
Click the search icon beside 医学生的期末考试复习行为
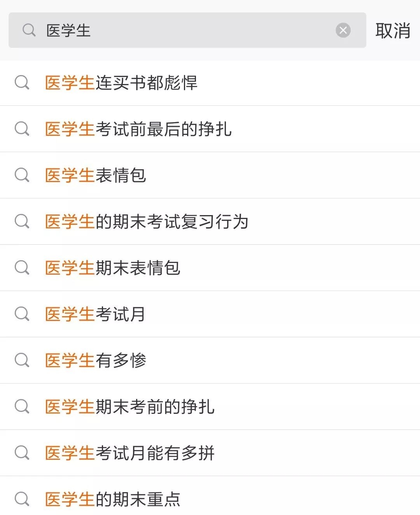[22, 221]
